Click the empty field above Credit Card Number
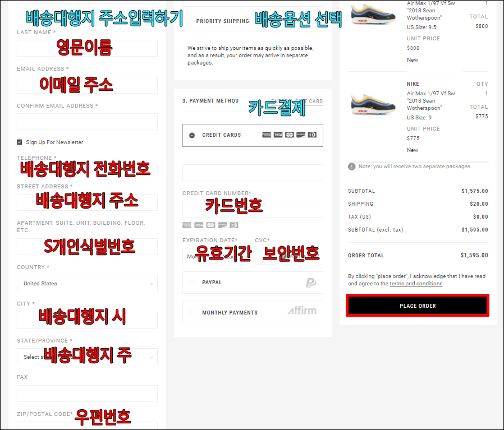This screenshot has width=504, height=430. tap(253, 173)
